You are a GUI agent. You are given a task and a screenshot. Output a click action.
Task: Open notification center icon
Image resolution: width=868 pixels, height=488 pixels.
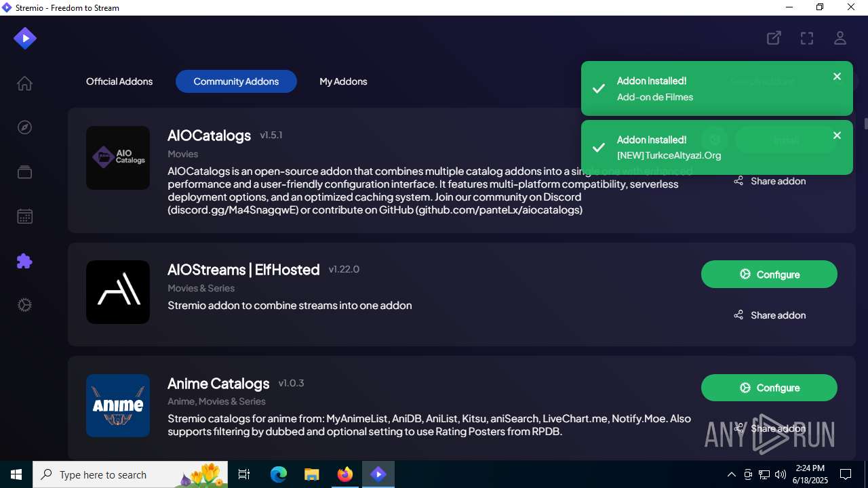click(x=846, y=474)
